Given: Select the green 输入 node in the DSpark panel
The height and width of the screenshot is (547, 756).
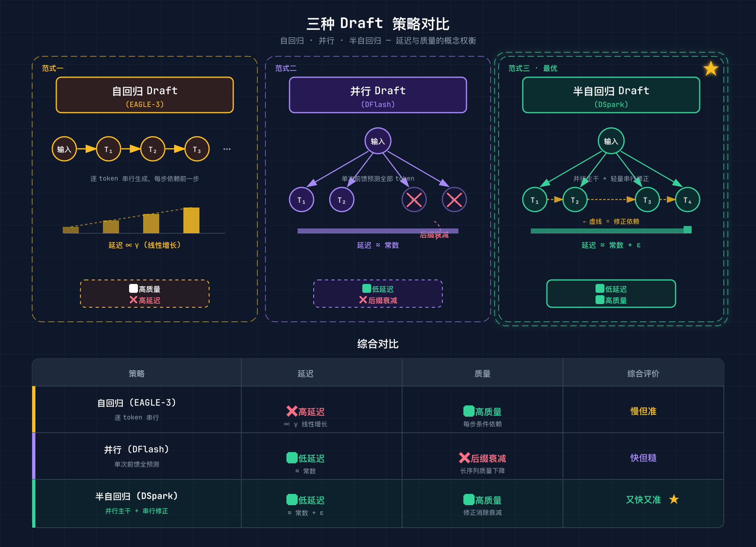Looking at the screenshot, I should pyautogui.click(x=611, y=141).
